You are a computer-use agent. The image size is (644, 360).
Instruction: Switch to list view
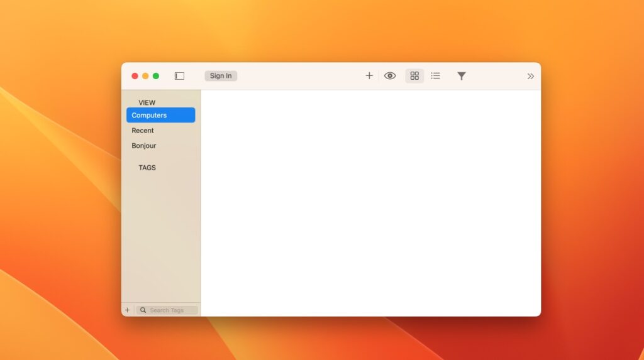point(435,76)
